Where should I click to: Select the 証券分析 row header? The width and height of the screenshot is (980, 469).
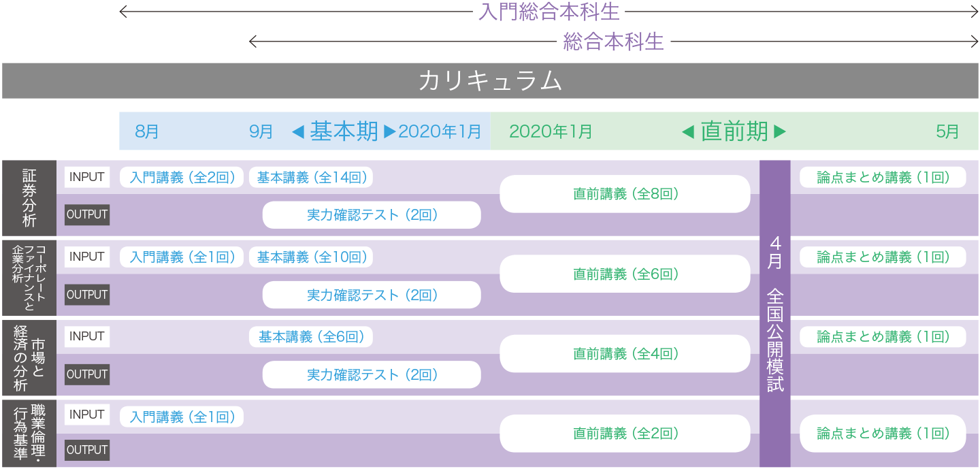tap(29, 198)
